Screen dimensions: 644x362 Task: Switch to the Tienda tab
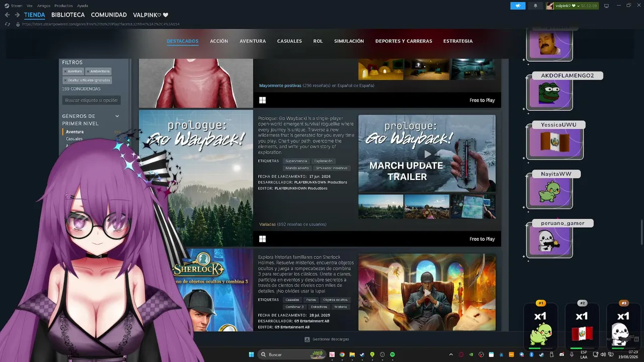coord(35,15)
